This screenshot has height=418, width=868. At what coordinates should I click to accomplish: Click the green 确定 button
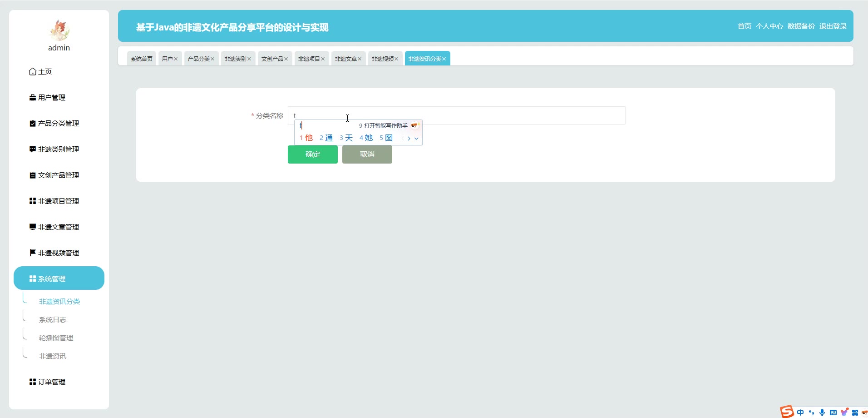pos(313,154)
